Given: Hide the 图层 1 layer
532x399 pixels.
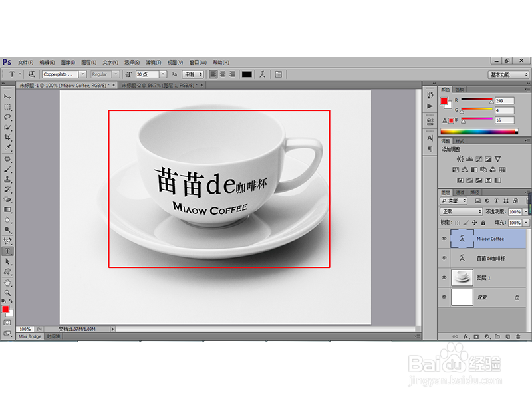Looking at the screenshot, I should coord(444,278).
